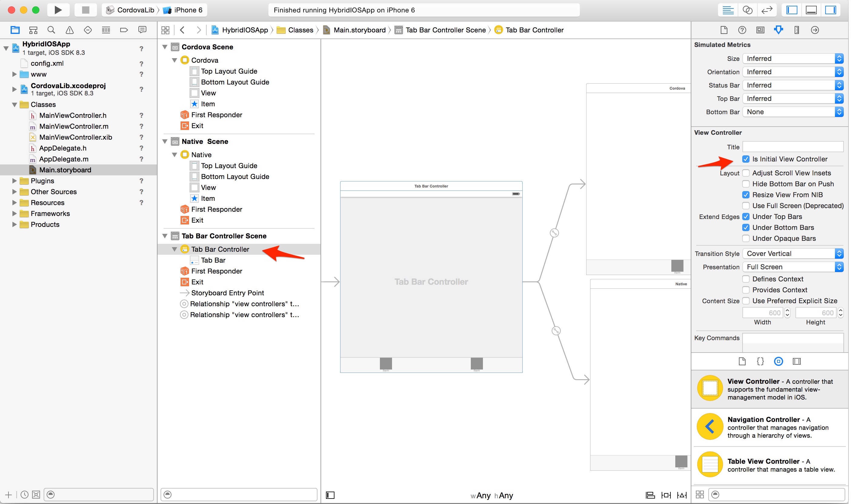The width and height of the screenshot is (861, 504).
Task: Open the Orientation dropdown
Action: (x=793, y=72)
